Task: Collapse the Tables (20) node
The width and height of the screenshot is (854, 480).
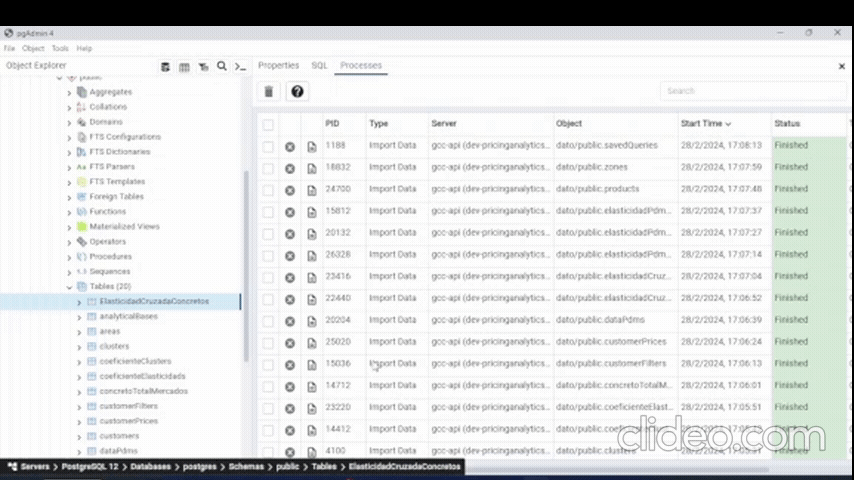Action: (69, 287)
